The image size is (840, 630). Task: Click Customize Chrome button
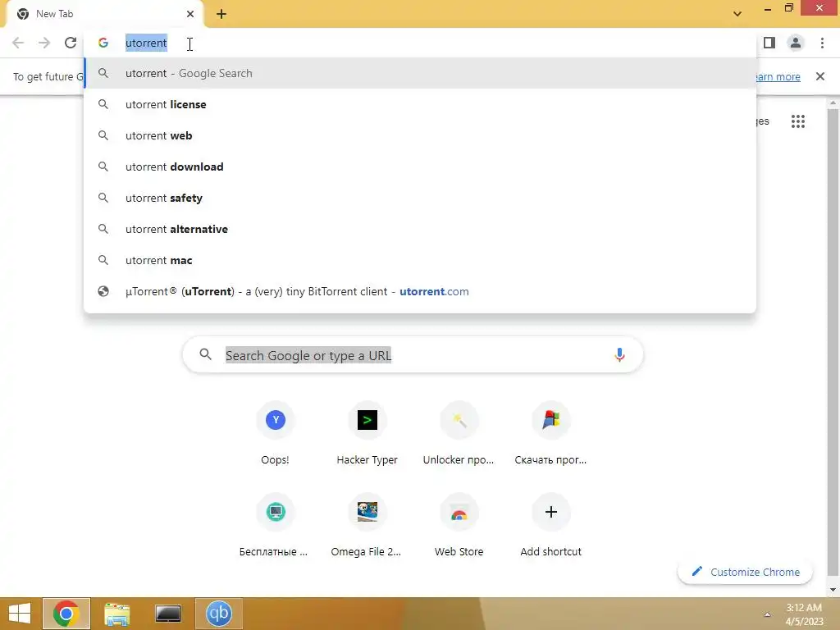tap(745, 572)
